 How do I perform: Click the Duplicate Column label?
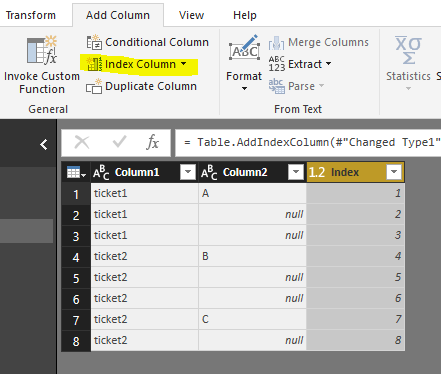click(151, 86)
